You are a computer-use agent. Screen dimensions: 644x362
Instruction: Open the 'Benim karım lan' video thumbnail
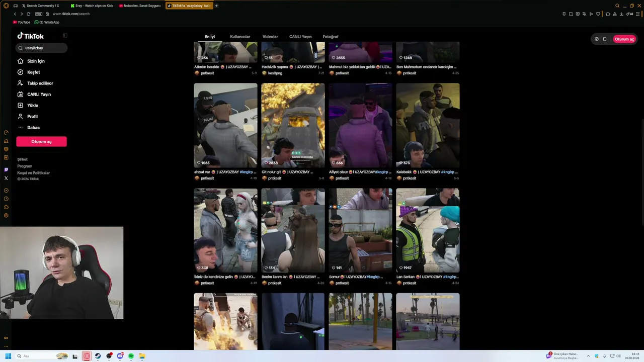pos(293,230)
